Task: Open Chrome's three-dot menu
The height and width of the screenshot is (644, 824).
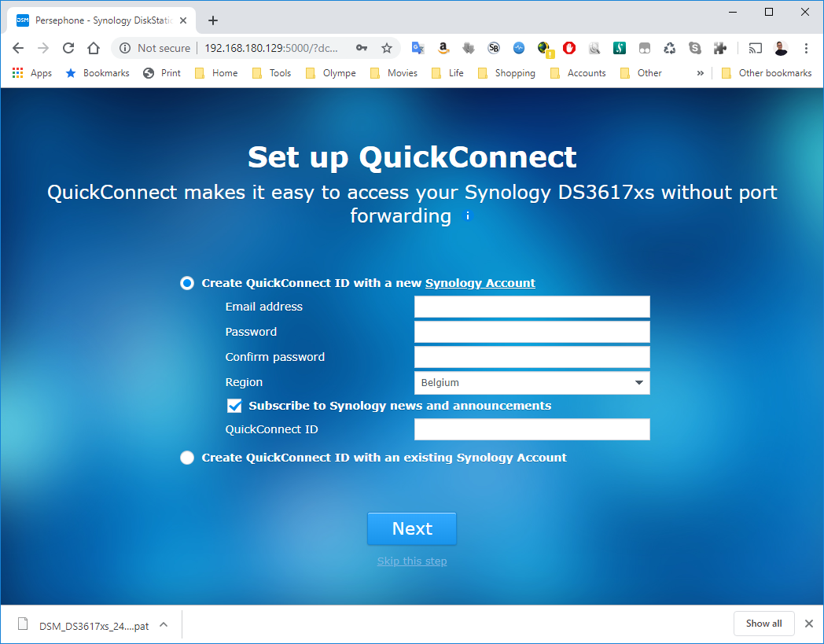Action: coord(806,48)
